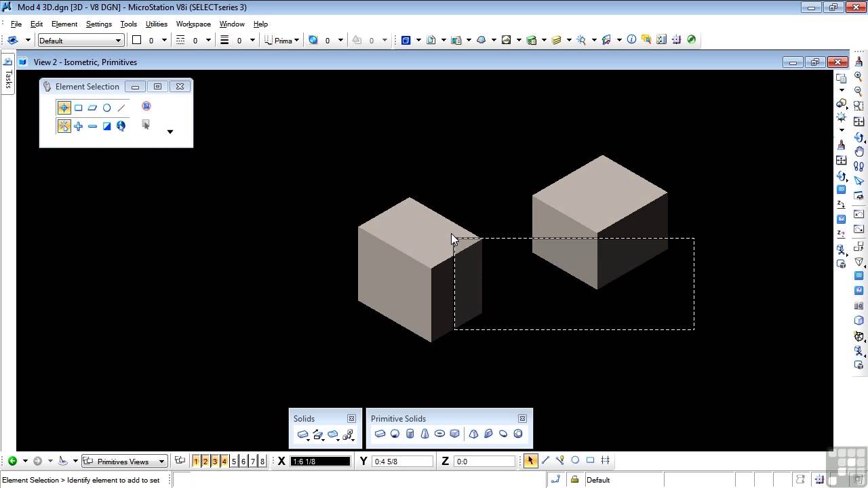This screenshot has height=488, width=868.
Task: Open the Primitives Views group dropdown
Action: click(x=124, y=462)
